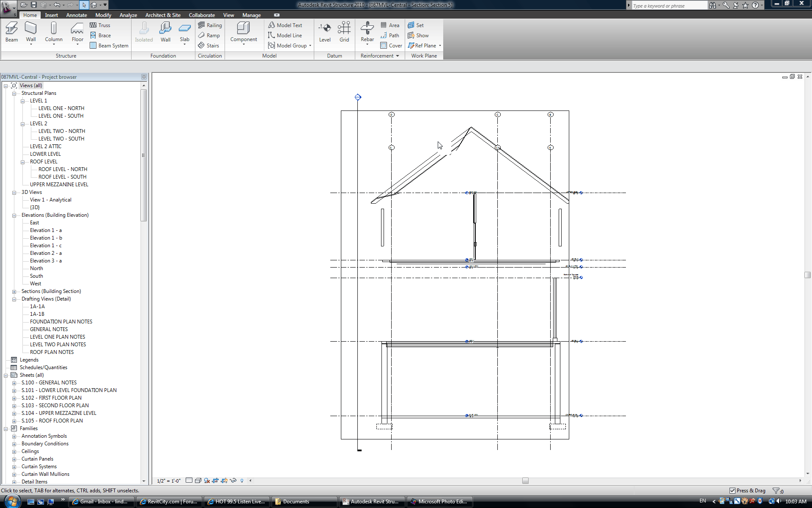Click the Level datum tool
Image resolution: width=812 pixels, height=508 pixels.
tap(325, 32)
